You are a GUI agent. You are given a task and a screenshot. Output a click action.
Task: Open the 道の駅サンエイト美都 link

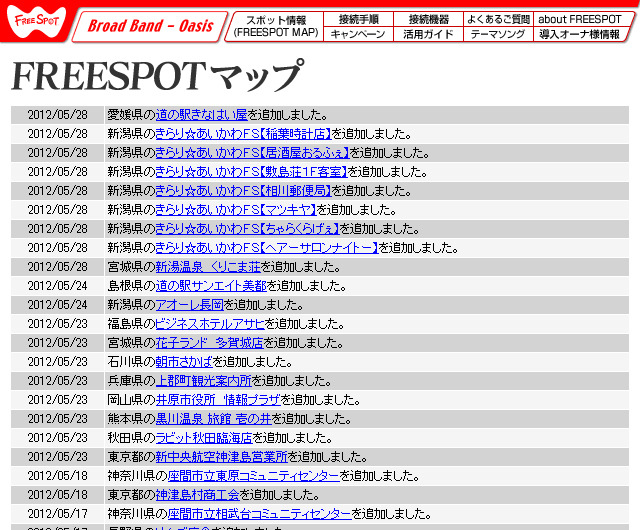click(x=211, y=286)
